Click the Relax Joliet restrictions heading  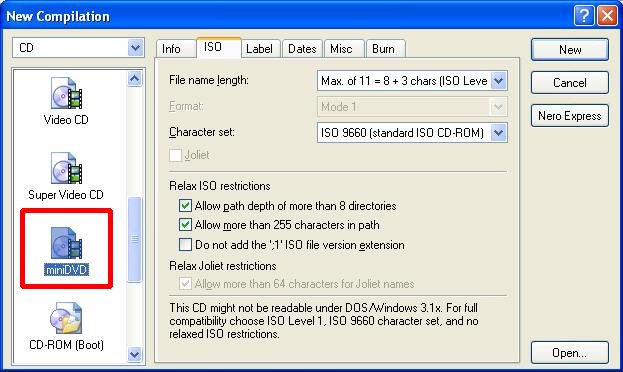(222, 266)
